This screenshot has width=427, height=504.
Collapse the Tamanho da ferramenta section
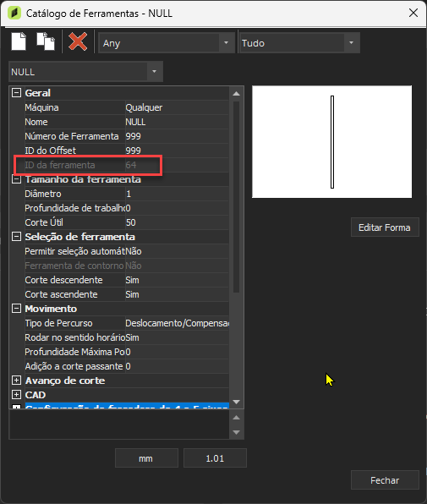[16, 179]
